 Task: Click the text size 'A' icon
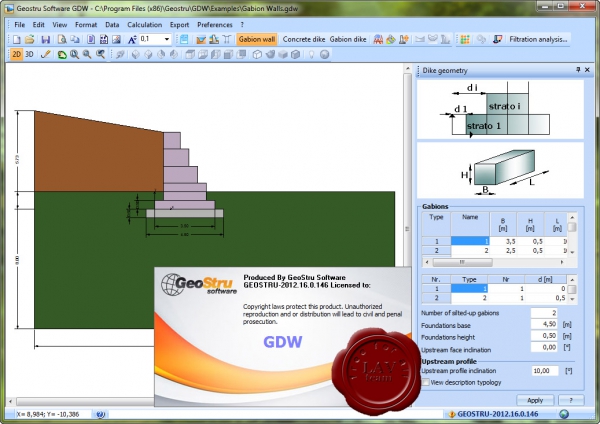[132, 39]
